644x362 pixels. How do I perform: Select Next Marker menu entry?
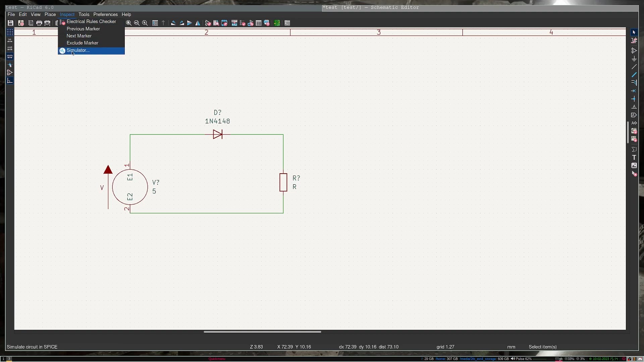tap(79, 36)
